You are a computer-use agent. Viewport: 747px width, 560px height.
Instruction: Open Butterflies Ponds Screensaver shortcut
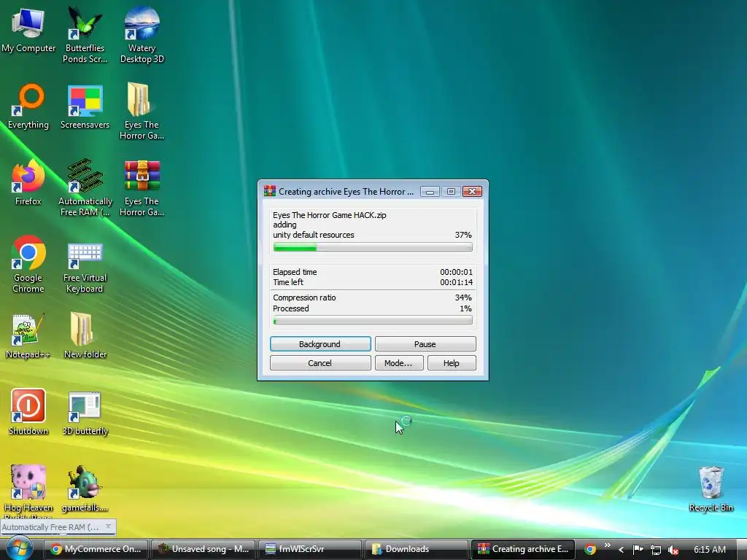pyautogui.click(x=85, y=34)
